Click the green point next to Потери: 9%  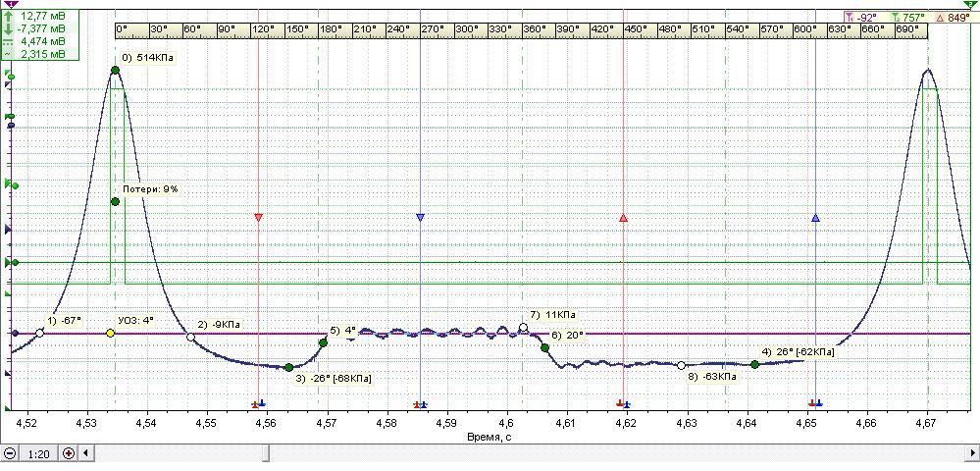click(115, 201)
